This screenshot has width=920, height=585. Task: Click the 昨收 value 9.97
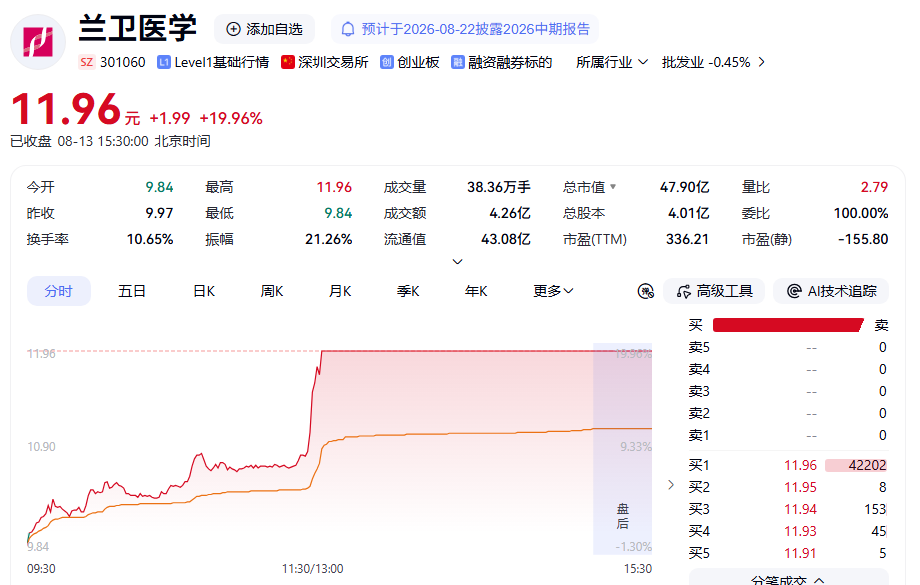[160, 213]
